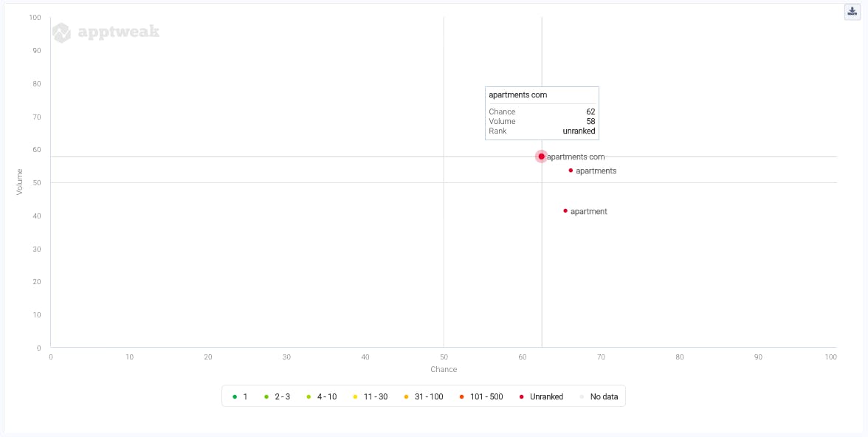
Task: Toggle the 31 - 100 legend entry
Action: tap(423, 396)
